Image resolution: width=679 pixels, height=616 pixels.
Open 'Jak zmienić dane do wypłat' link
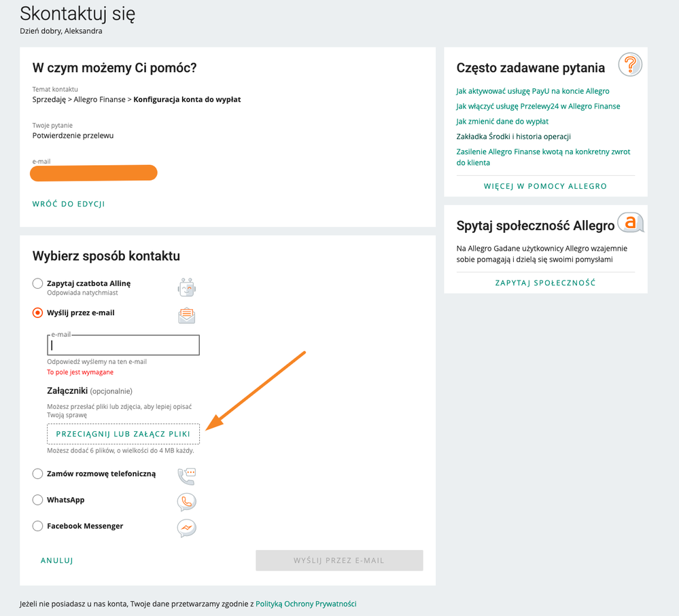[x=502, y=122]
